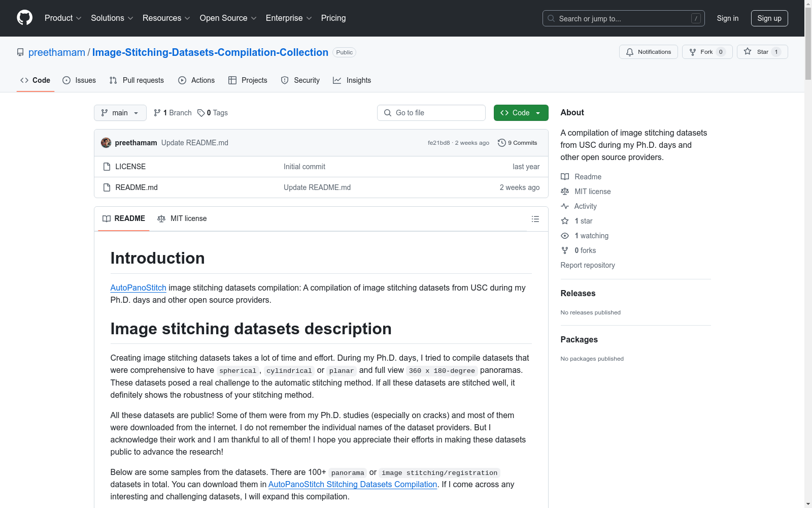
Task: Open the README.md file
Action: 137,187
